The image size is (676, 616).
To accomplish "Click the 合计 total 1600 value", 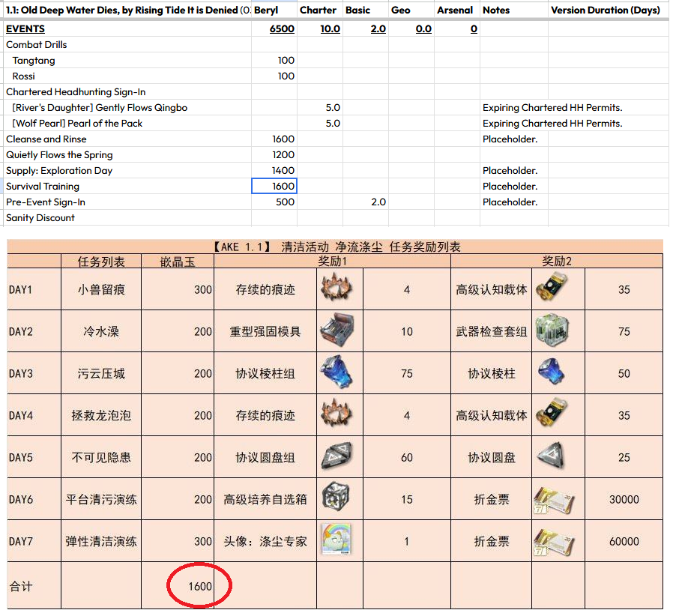I will click(x=200, y=586).
